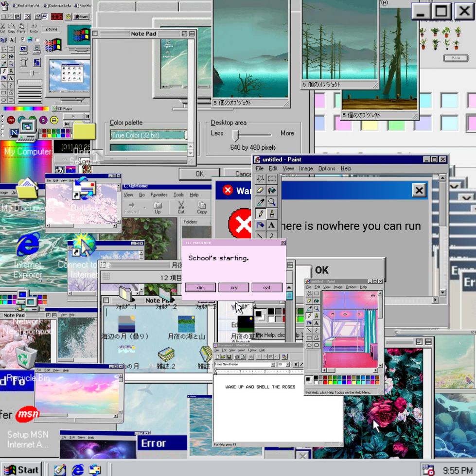Open Image menu in the large Paint window

point(306,169)
